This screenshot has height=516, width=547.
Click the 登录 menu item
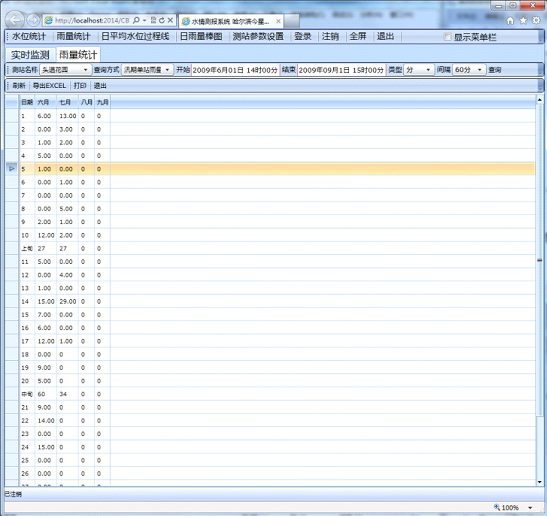click(x=302, y=36)
